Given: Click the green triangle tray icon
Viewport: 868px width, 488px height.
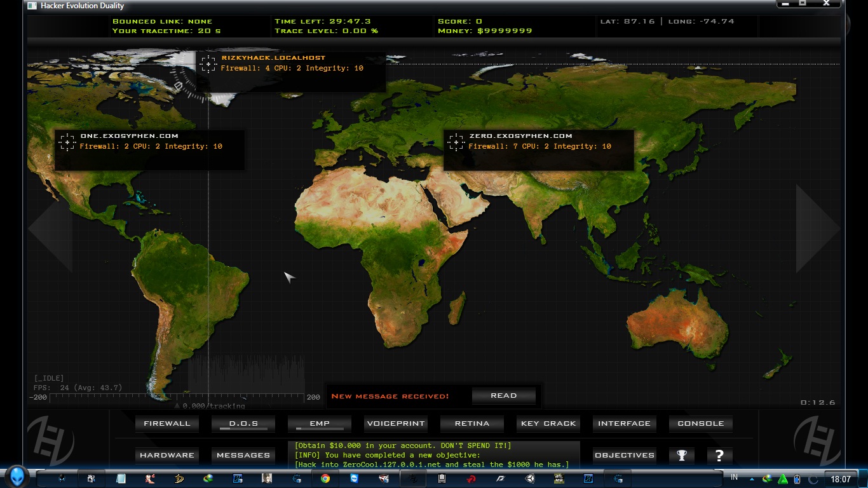Looking at the screenshot, I should (783, 478).
